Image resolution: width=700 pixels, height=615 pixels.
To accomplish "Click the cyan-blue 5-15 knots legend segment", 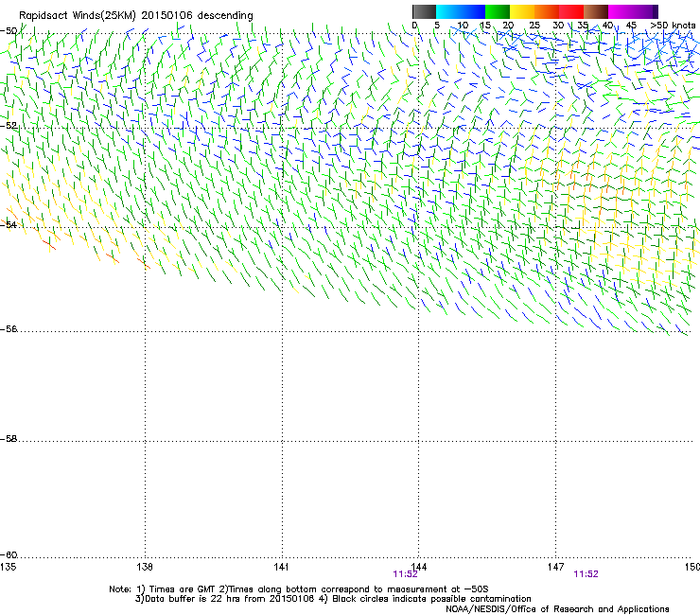I will tap(461, 11).
